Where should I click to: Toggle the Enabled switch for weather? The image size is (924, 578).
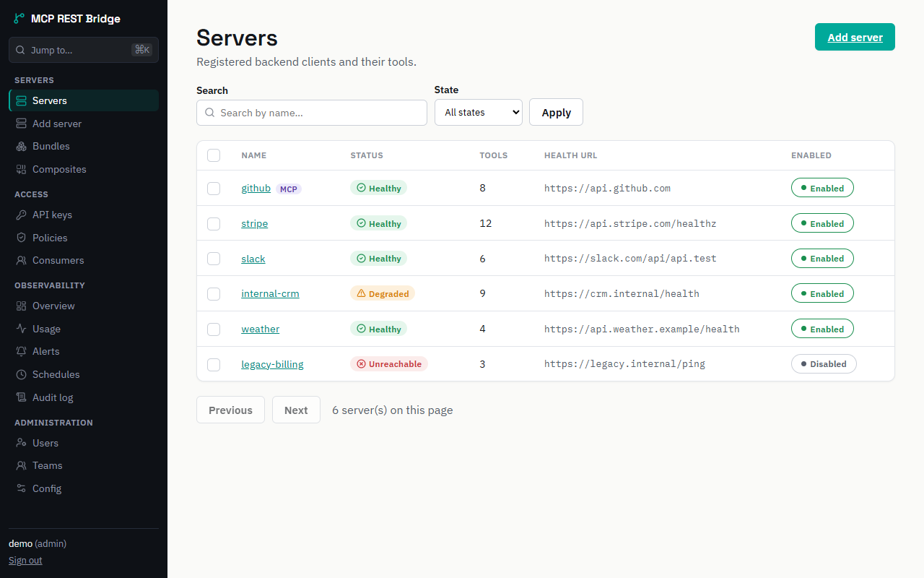click(822, 329)
